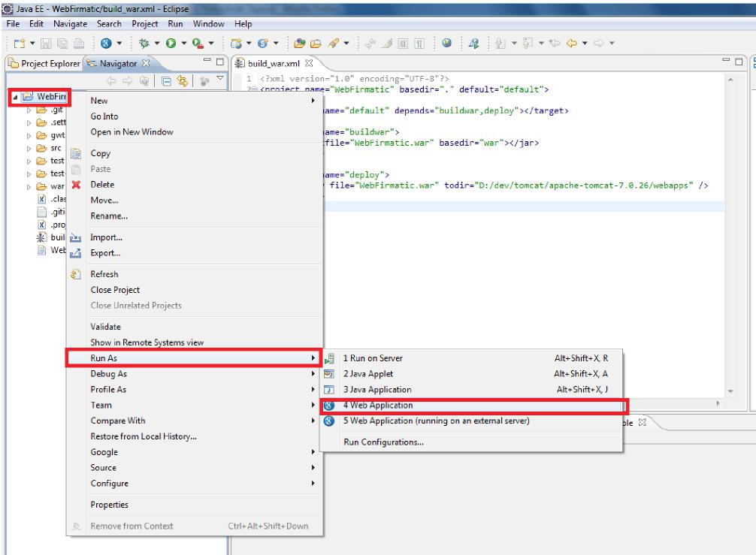Image resolution: width=756 pixels, height=555 pixels.
Task: Select '4 Web Application' from Run As submenu
Action: [x=378, y=406]
